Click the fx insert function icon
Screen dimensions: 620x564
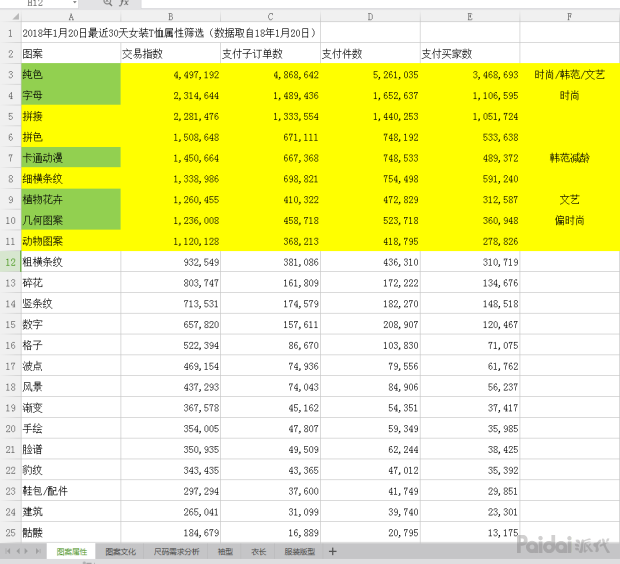[123, 4]
